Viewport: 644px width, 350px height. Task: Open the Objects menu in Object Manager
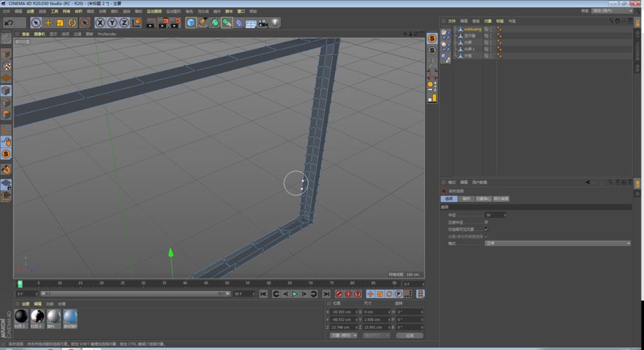tap(488, 21)
